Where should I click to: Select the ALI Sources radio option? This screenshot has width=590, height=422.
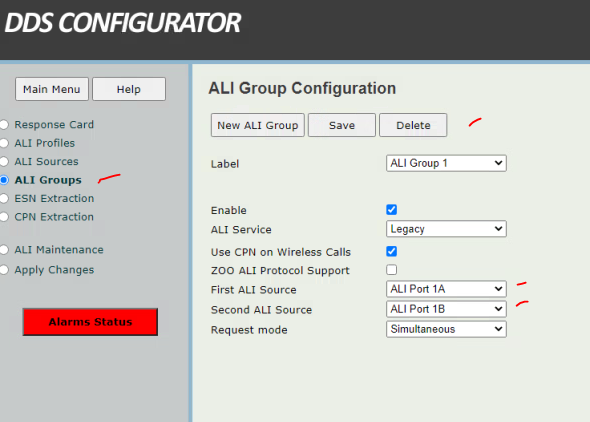[4, 161]
